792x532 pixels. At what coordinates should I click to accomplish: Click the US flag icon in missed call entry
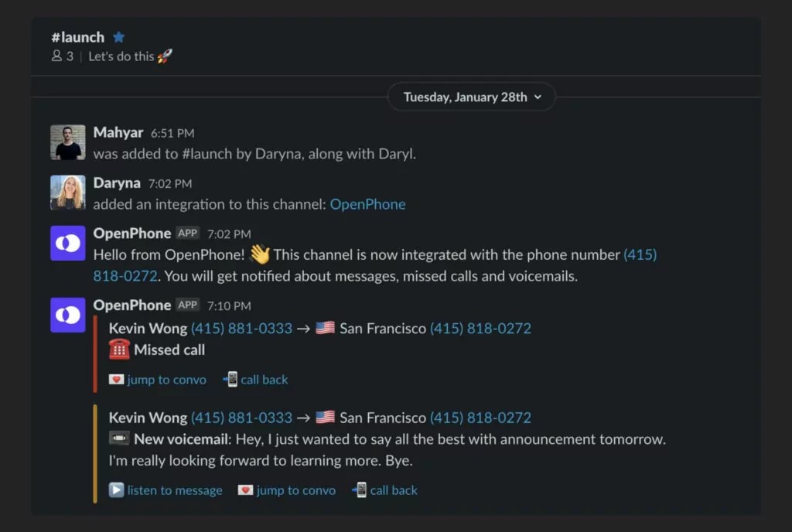pyautogui.click(x=325, y=328)
